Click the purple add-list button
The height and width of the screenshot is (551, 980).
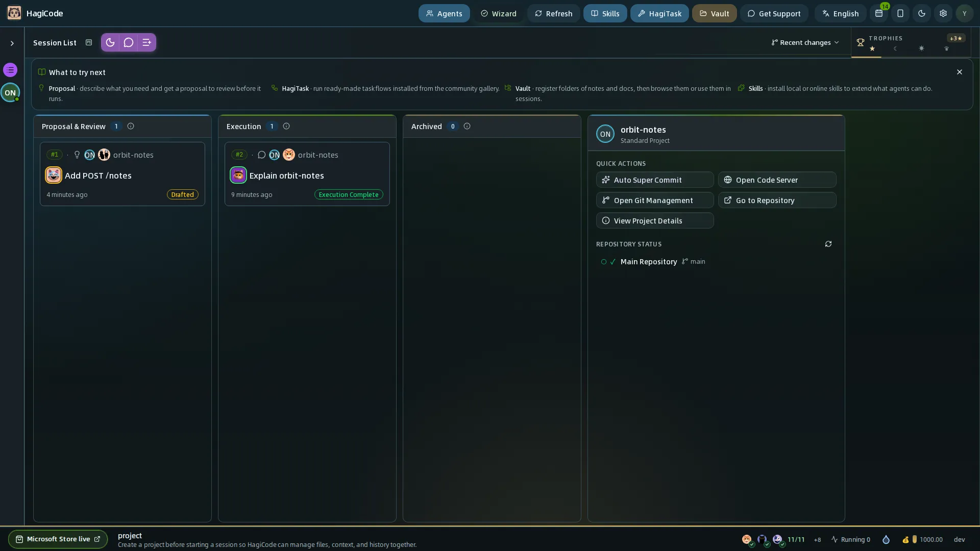147,42
